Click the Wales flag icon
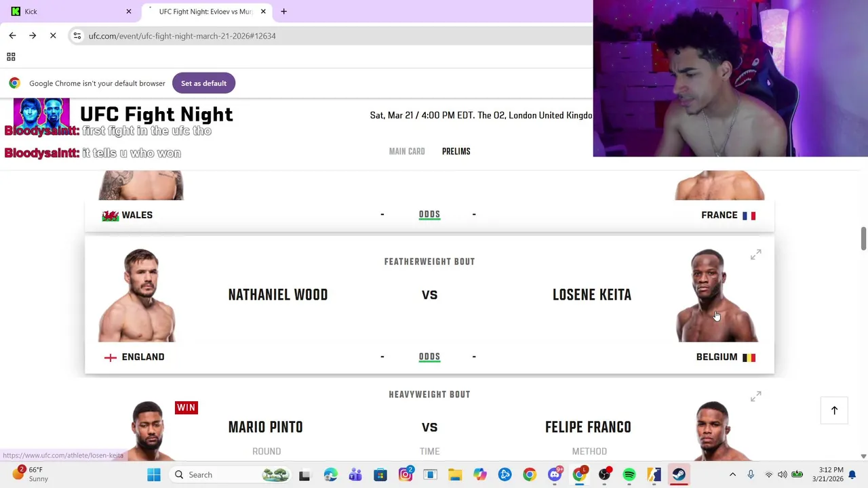This screenshot has width=868, height=488. (x=110, y=216)
